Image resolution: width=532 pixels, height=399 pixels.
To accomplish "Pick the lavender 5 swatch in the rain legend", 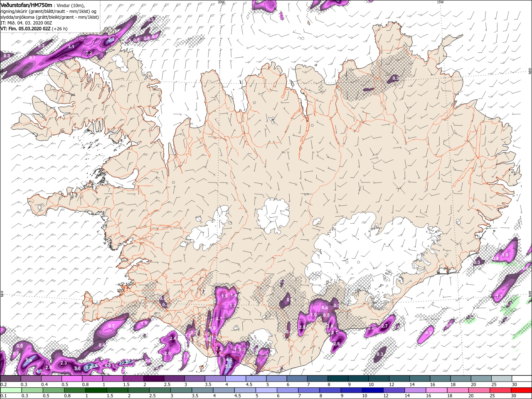I will click(x=266, y=390).
